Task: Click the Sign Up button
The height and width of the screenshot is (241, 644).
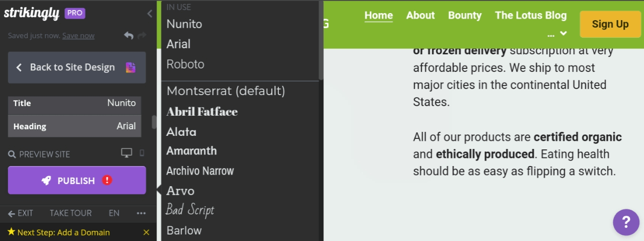Action: click(x=610, y=24)
